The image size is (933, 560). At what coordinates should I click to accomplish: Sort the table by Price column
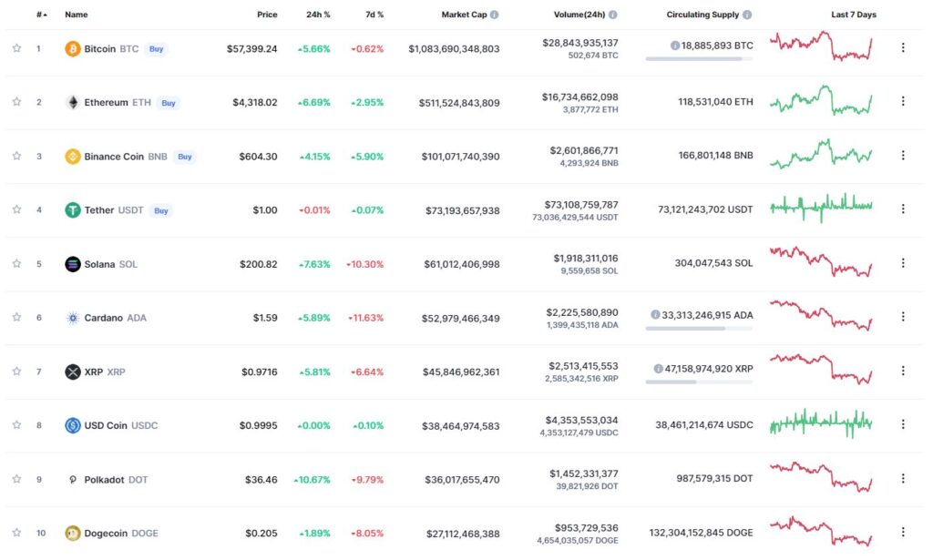tap(267, 15)
